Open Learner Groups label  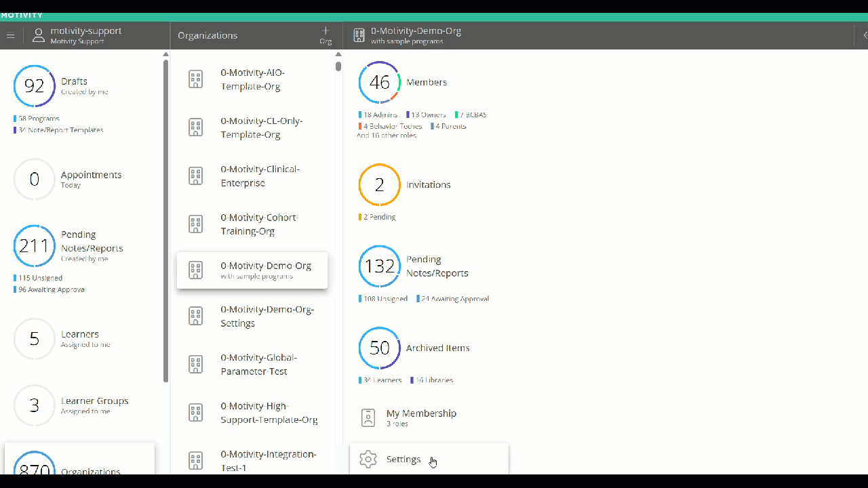(95, 401)
